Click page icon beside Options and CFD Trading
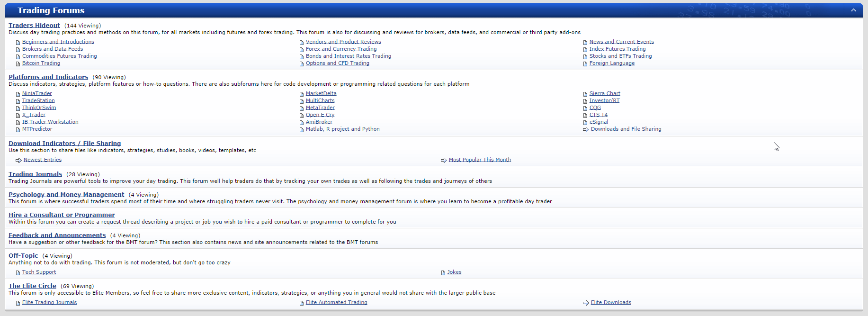The height and width of the screenshot is (316, 868). (302, 64)
